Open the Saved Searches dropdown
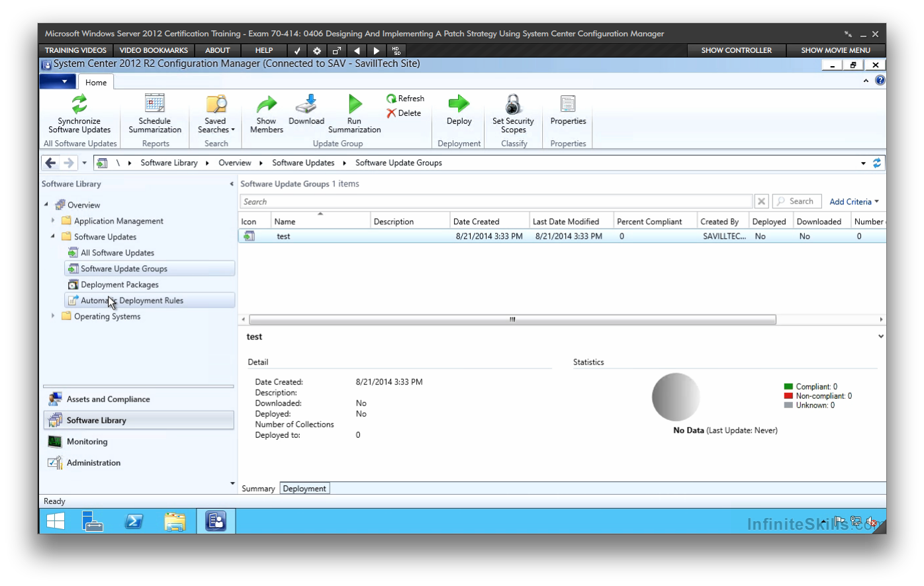 click(x=216, y=113)
